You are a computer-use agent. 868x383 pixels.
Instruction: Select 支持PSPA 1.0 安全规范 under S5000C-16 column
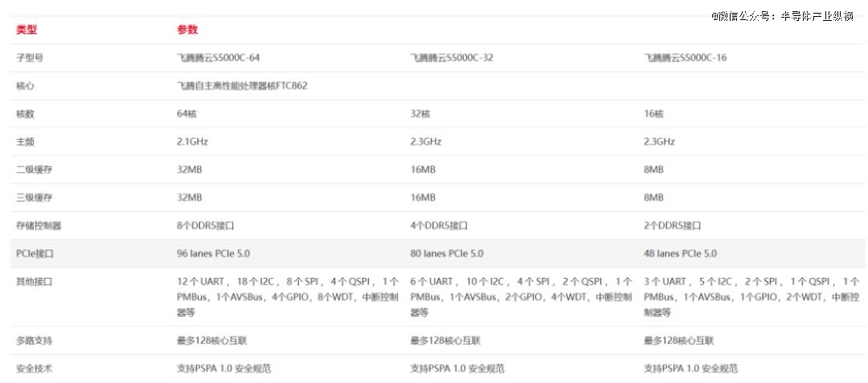pyautogui.click(x=691, y=369)
